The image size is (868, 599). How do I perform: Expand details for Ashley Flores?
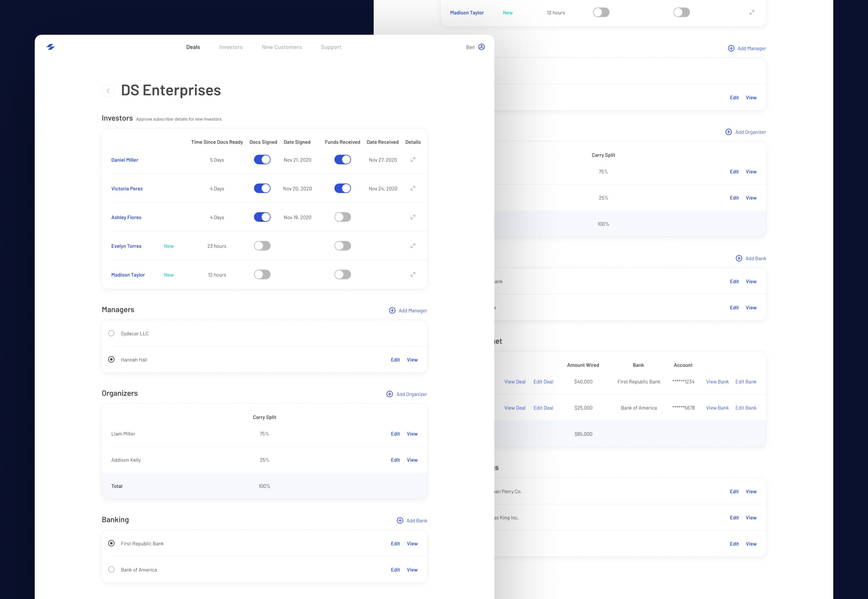pos(413,217)
